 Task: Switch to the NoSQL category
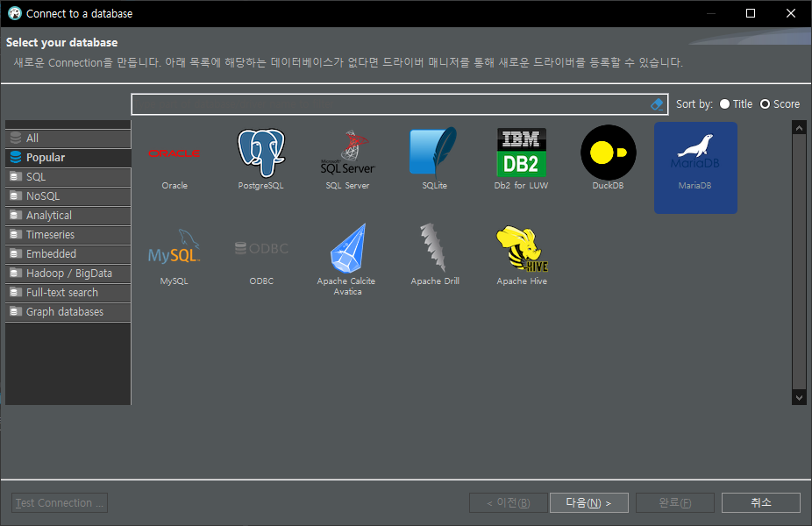(68, 196)
